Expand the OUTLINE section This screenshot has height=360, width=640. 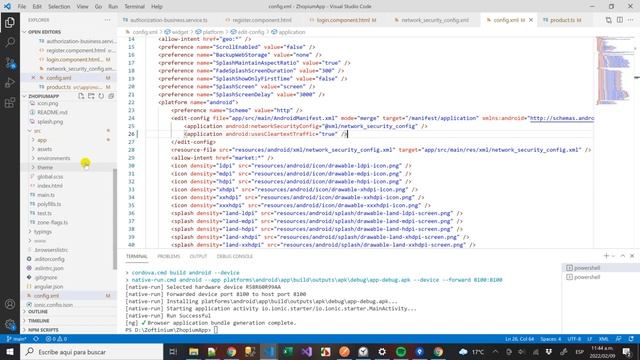pyautogui.click(x=38, y=311)
